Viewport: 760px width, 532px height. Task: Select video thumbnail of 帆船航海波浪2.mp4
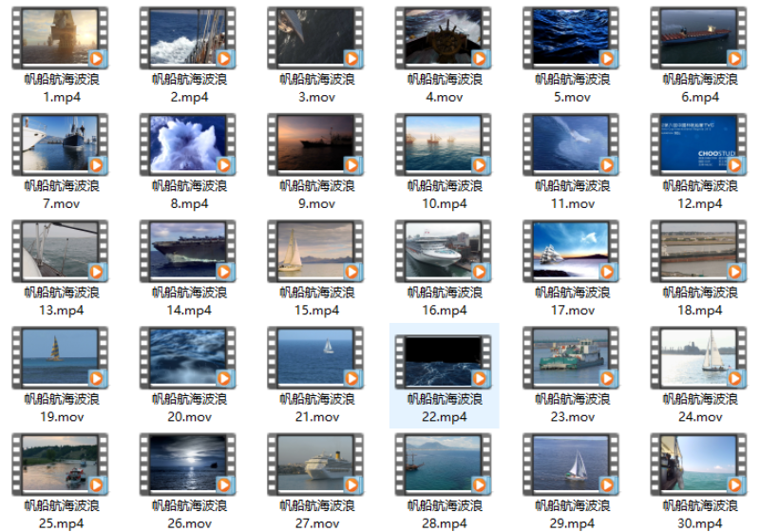(187, 38)
